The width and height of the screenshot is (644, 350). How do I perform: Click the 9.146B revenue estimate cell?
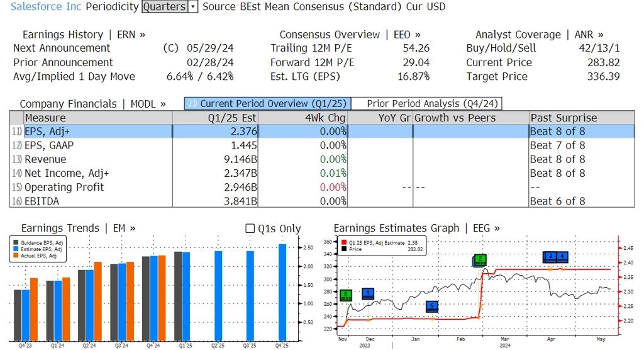click(x=215, y=159)
